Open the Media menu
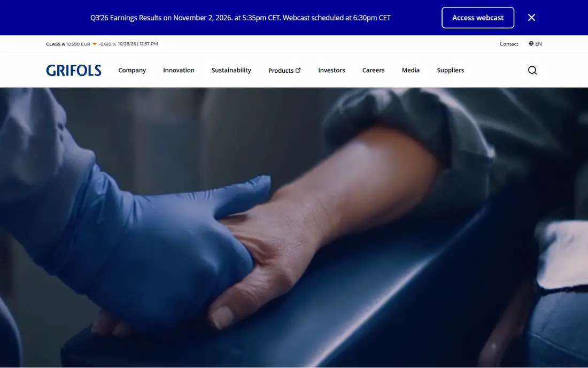 tap(411, 70)
